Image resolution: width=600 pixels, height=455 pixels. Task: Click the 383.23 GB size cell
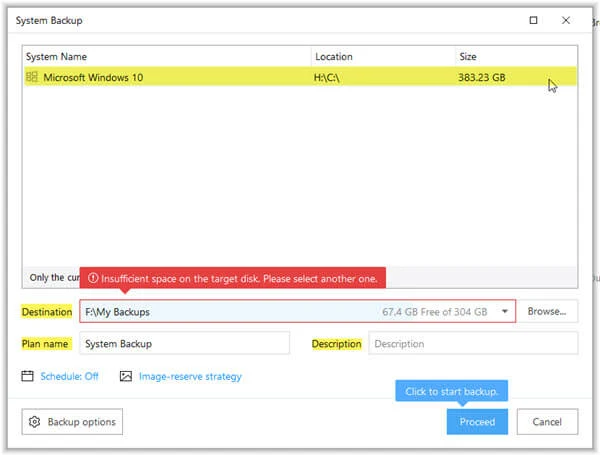481,77
